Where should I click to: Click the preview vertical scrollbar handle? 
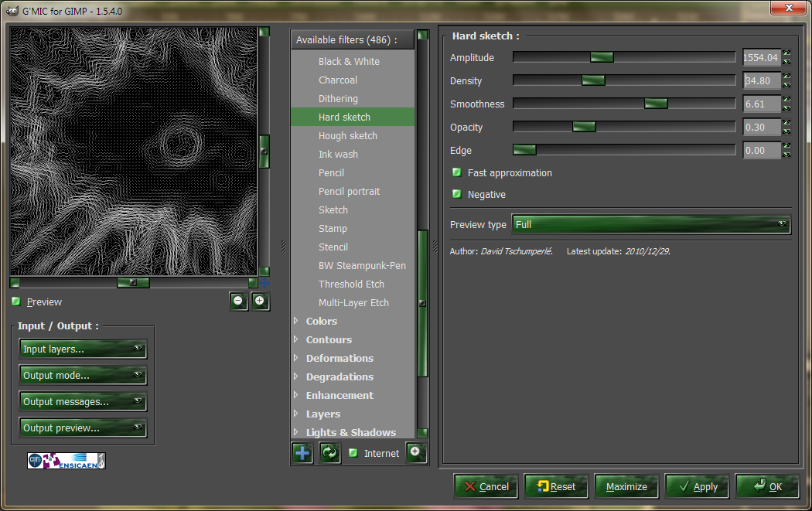click(x=264, y=152)
